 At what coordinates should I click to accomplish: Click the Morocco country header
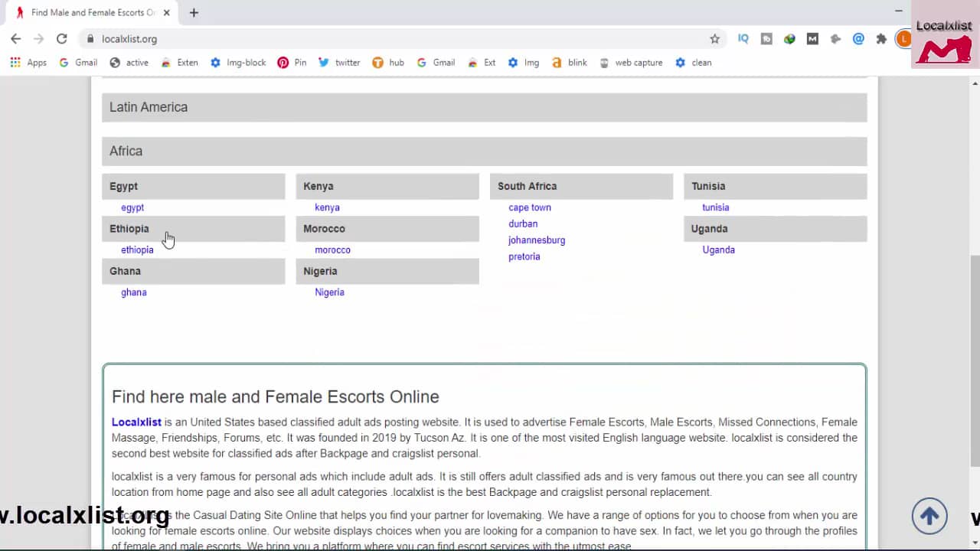click(x=387, y=229)
